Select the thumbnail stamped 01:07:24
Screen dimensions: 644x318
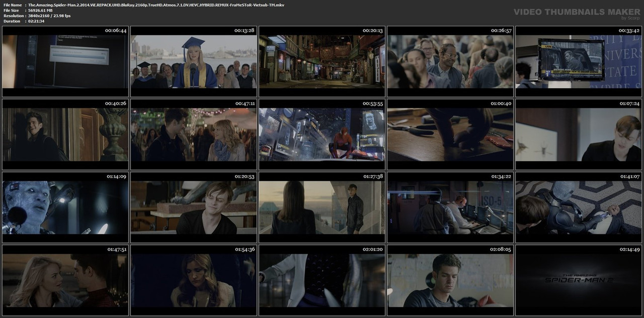point(579,134)
